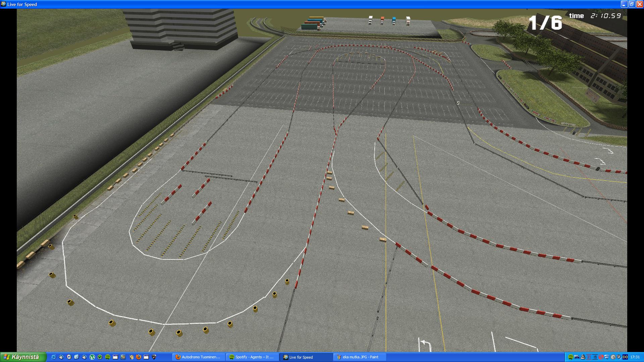Click the Spotify quick launch icon
The image size is (644, 362).
108,357
